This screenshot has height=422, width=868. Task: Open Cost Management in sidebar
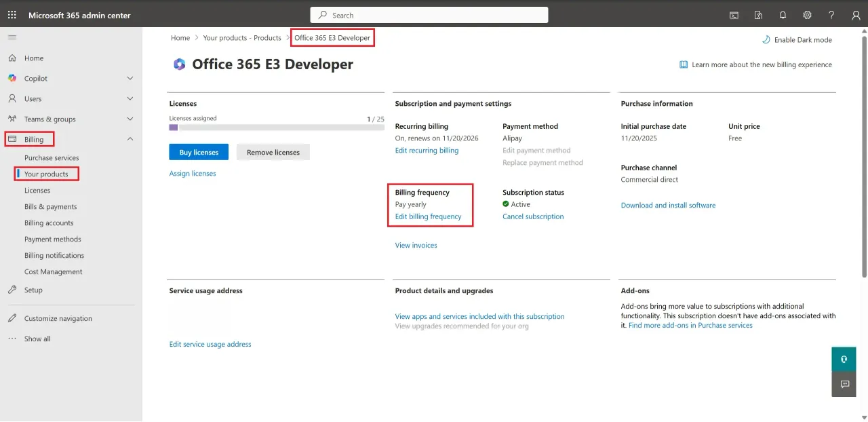coord(54,272)
